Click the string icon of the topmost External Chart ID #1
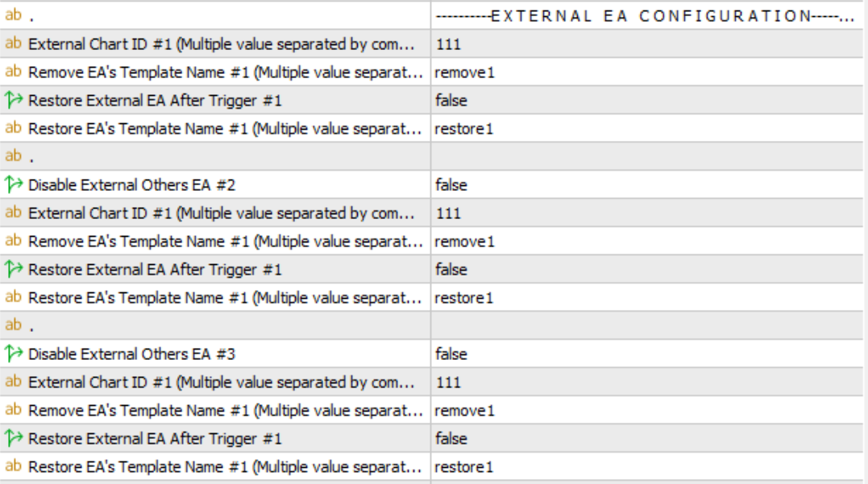Viewport: 868px width, 484px height. click(14, 44)
